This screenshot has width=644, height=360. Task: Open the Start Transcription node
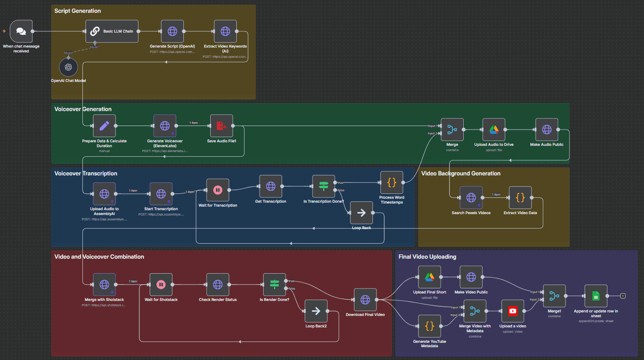[161, 194]
